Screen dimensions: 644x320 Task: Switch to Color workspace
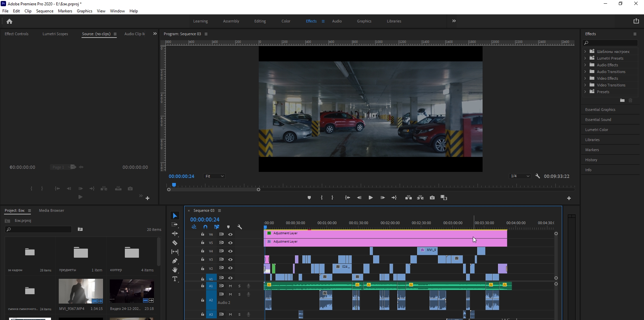286,21
